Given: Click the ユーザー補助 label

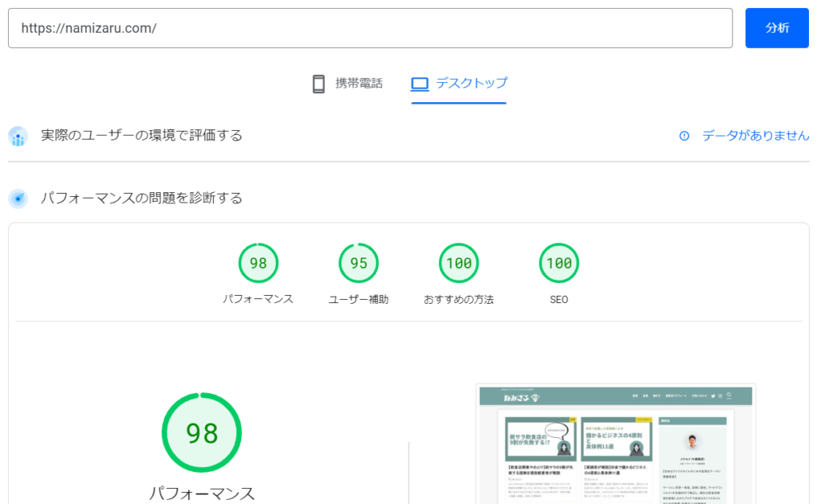Looking at the screenshot, I should [358, 299].
